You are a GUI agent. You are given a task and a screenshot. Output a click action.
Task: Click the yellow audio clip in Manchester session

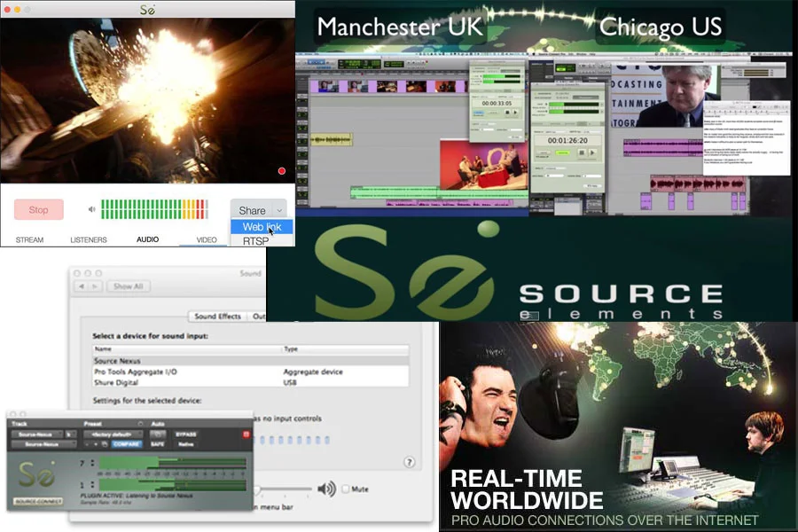click(x=332, y=139)
